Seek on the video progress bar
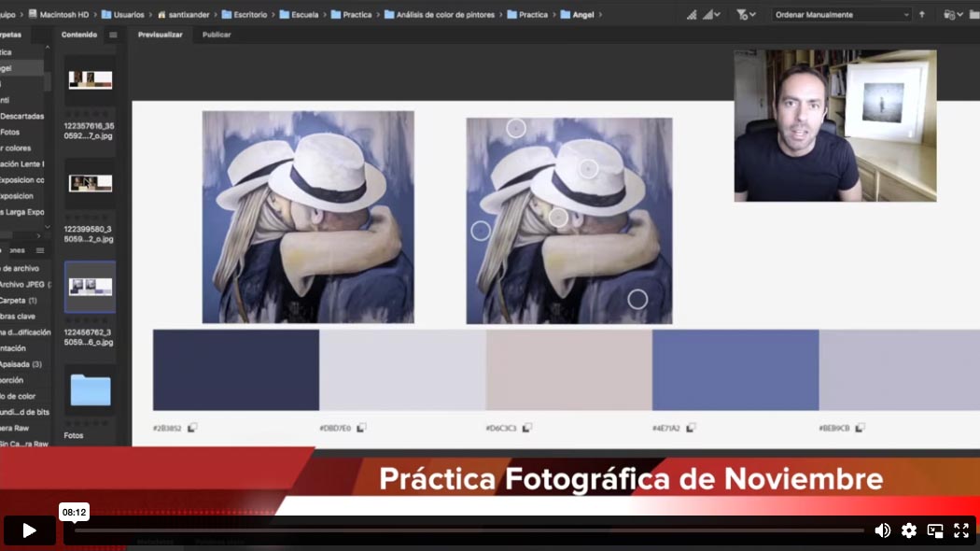 469,530
